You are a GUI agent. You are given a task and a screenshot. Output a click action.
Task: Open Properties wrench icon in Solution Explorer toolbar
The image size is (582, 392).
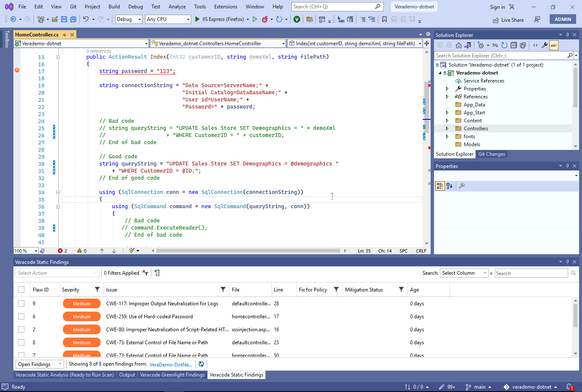click(545, 45)
